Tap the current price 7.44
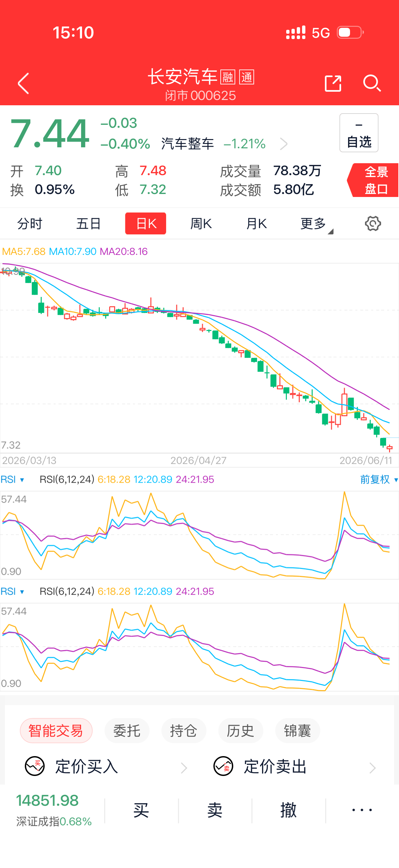 [x=50, y=134]
